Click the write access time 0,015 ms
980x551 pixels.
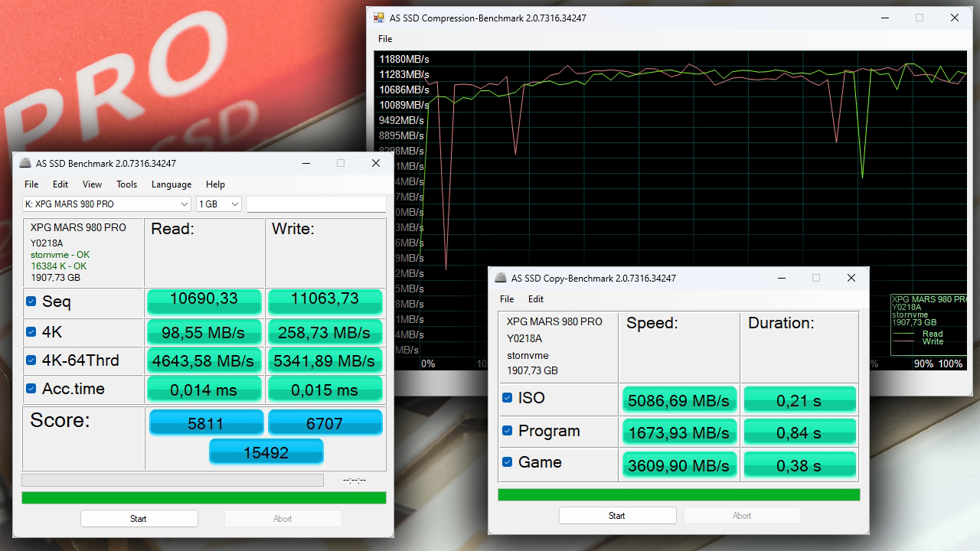coord(325,390)
